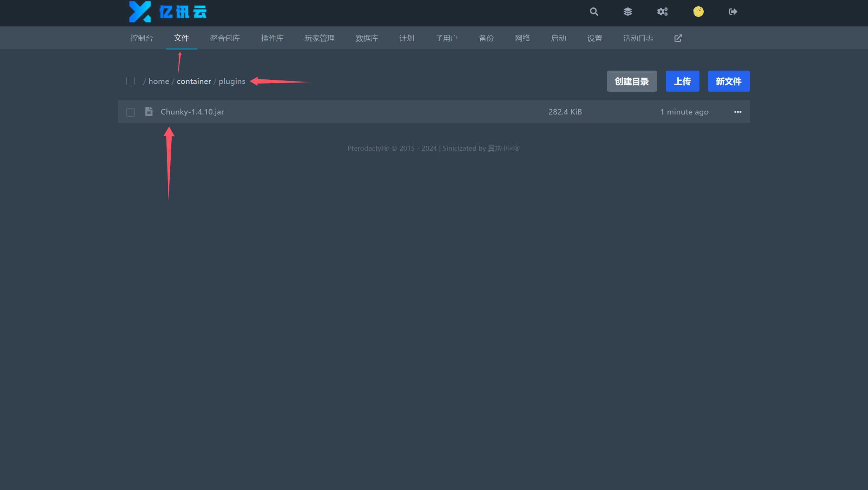Click plugins in the breadcrumb path

tap(232, 81)
